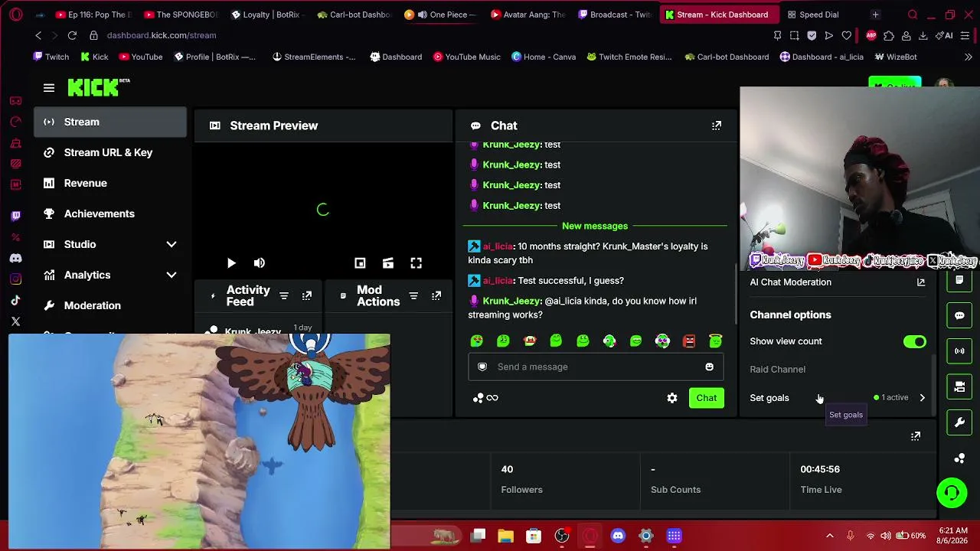Open Activity Feed filter options

pos(284,295)
